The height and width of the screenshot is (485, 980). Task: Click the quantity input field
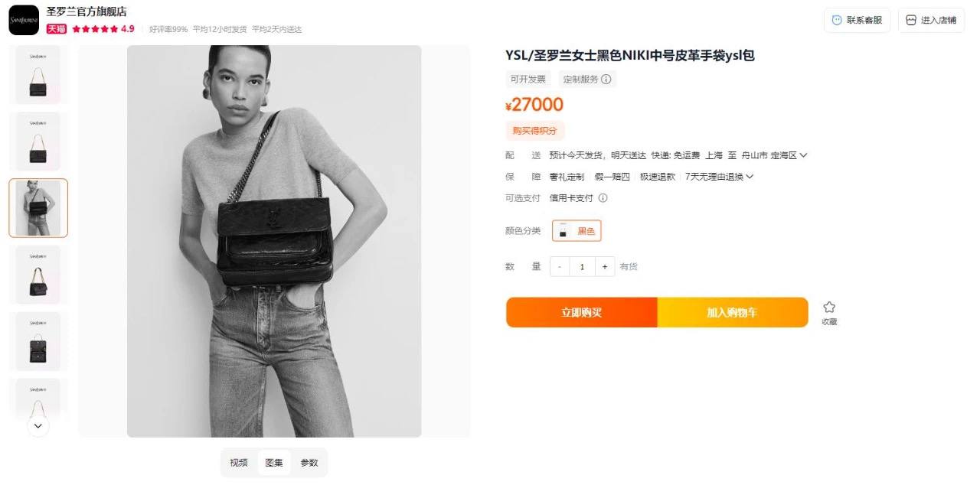click(x=582, y=266)
